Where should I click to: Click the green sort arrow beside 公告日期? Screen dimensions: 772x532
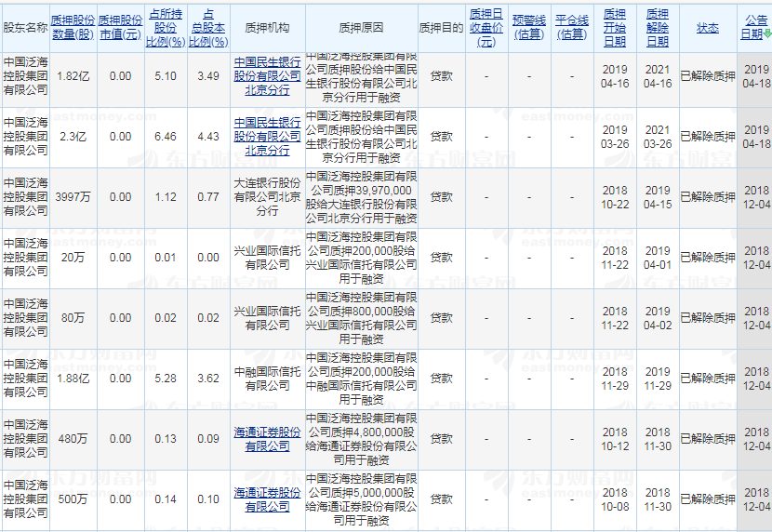tap(767, 34)
